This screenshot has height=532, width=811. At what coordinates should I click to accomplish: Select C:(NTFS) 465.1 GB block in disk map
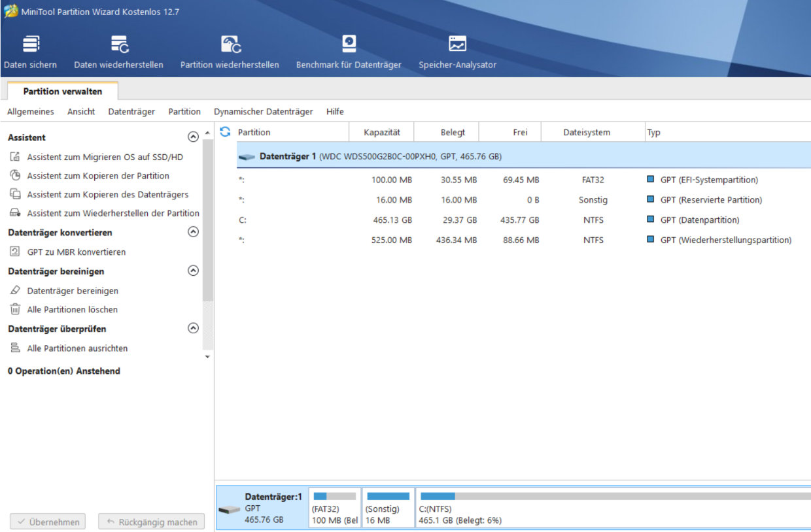tap(613, 507)
